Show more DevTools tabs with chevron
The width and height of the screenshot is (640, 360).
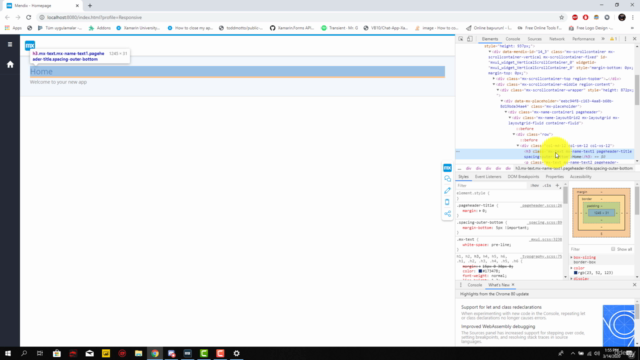click(603, 39)
